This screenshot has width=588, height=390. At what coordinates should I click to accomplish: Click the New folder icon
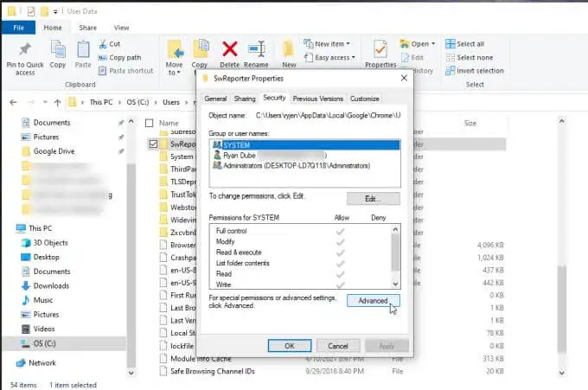(x=288, y=49)
